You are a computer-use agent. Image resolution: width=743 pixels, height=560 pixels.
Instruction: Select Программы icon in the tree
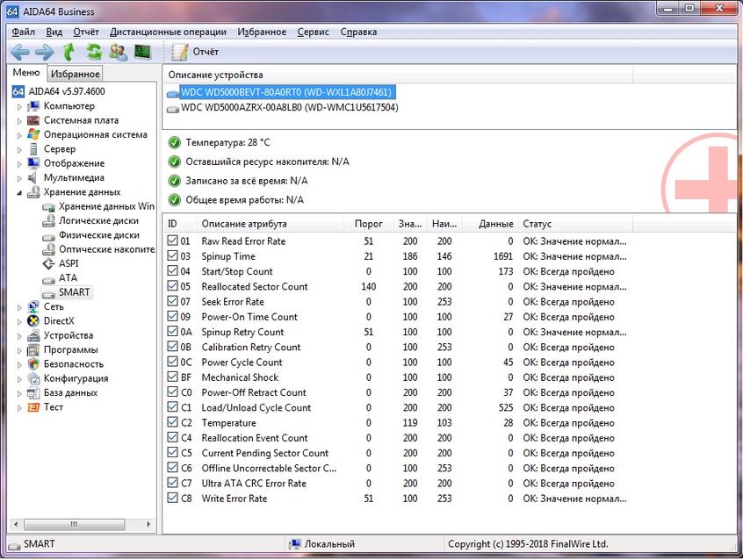(x=33, y=349)
